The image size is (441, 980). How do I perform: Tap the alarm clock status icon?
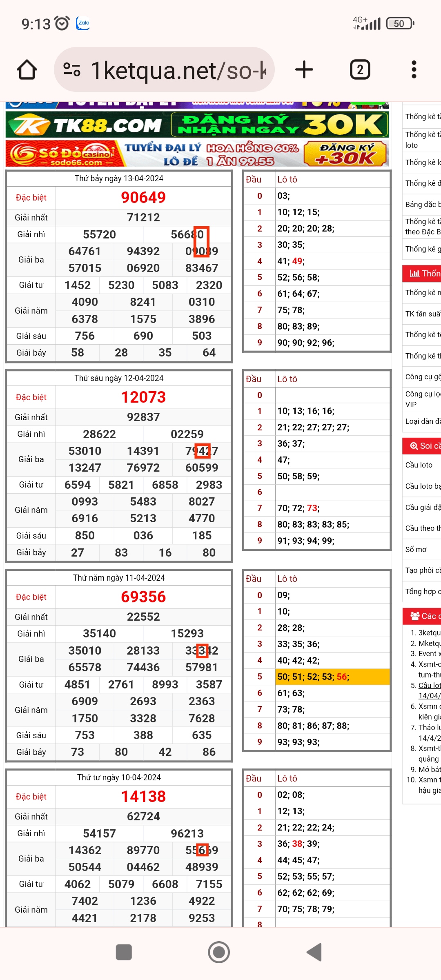click(62, 23)
